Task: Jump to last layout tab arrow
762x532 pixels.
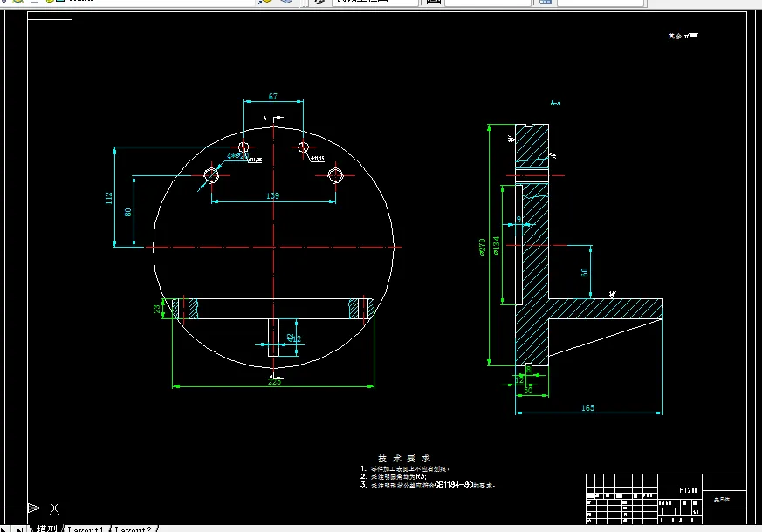Action: 19,529
